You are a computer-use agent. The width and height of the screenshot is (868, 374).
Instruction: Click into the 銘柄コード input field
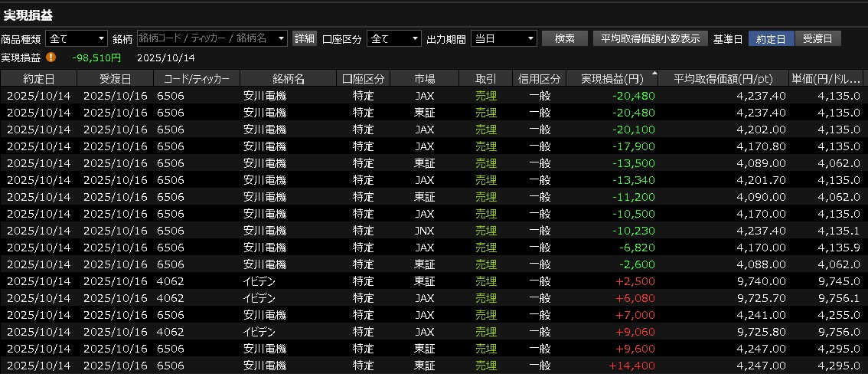205,38
